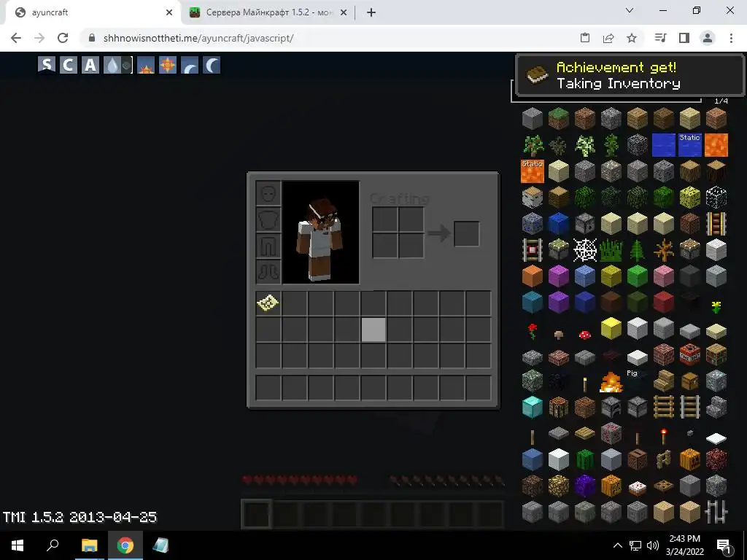The image size is (747, 560).
Task: Pick the lit redstone torch
Action: (663, 435)
